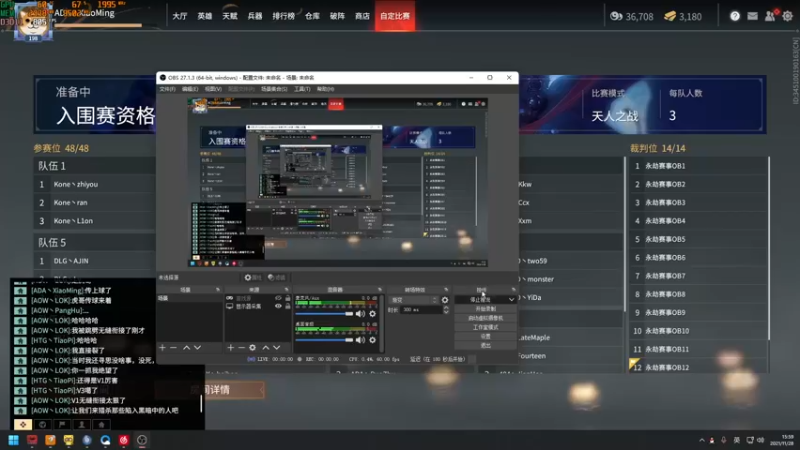Viewport: 800px width, 450px height.
Task: Toggle lock on game capture source
Action: tap(288, 298)
